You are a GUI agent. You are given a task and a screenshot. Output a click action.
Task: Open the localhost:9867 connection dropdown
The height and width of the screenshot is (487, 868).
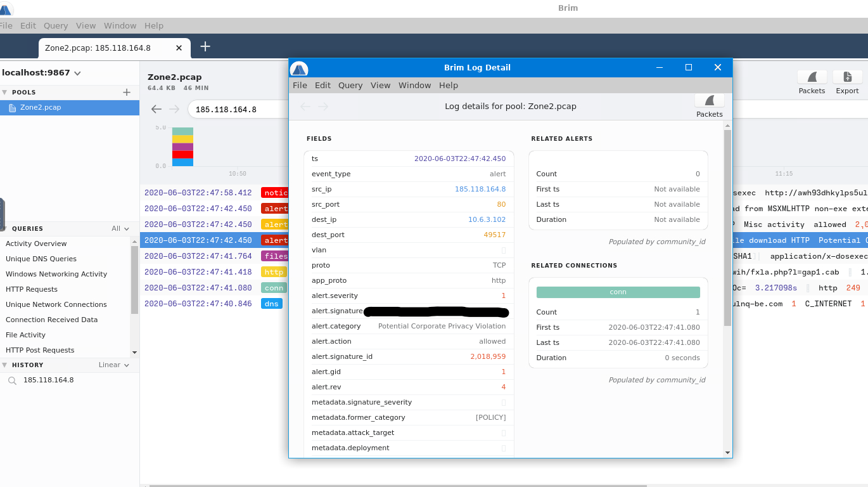[x=41, y=73]
